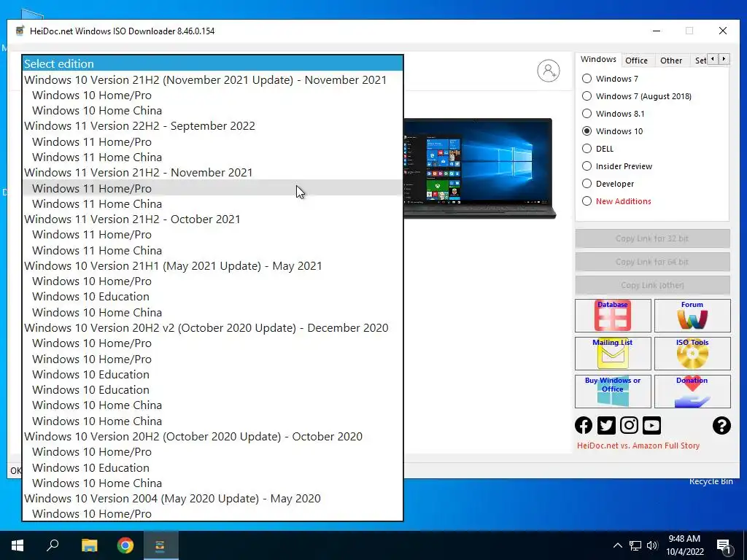
Task: Click the Buy Windows or Office tile
Action: click(x=613, y=392)
